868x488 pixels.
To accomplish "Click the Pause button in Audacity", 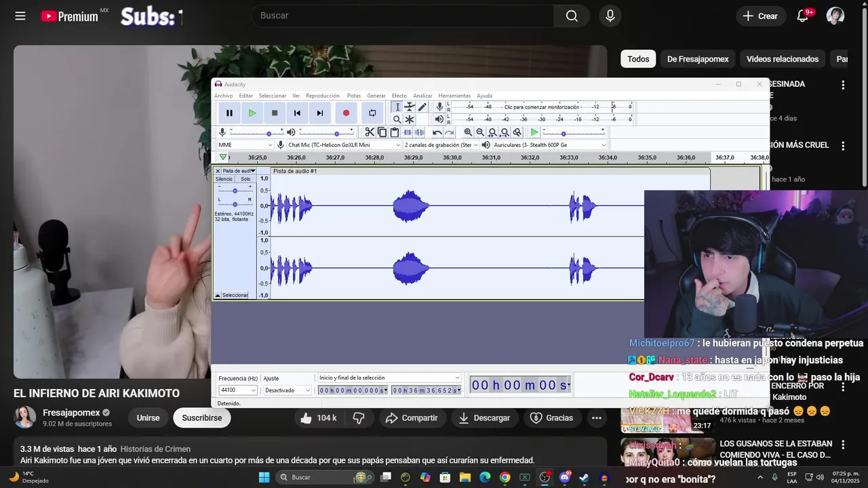I will tap(229, 113).
